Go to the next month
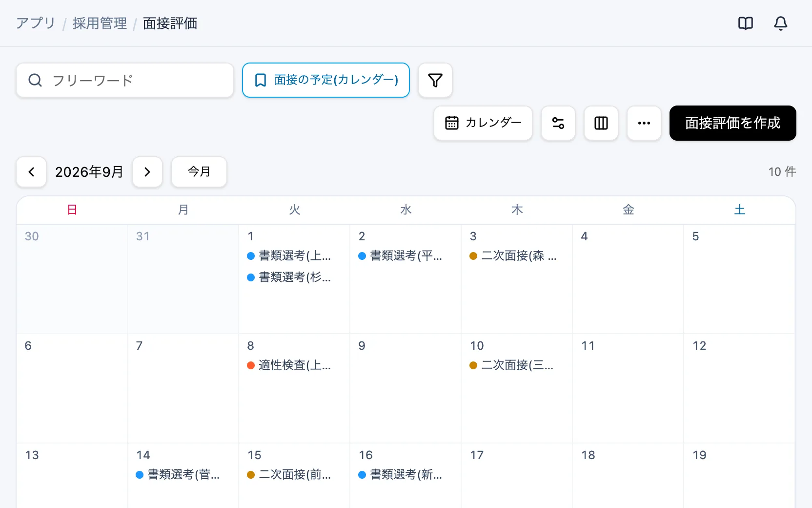This screenshot has height=508, width=812. click(x=147, y=172)
